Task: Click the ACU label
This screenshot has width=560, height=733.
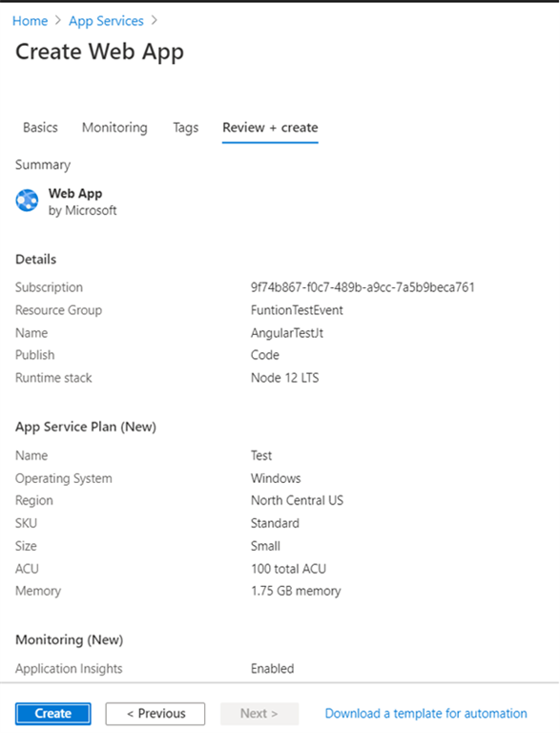Action: coord(27,569)
